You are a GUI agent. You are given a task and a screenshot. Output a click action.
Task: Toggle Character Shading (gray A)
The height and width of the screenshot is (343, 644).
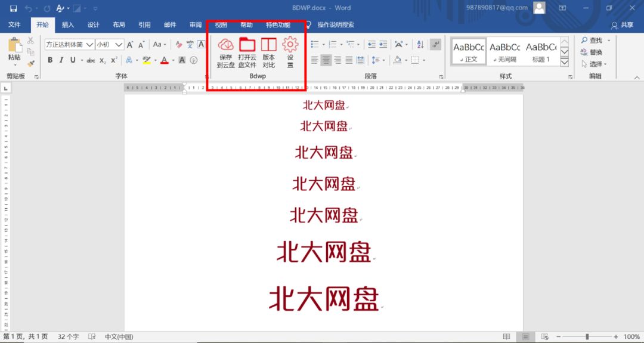[x=182, y=60]
